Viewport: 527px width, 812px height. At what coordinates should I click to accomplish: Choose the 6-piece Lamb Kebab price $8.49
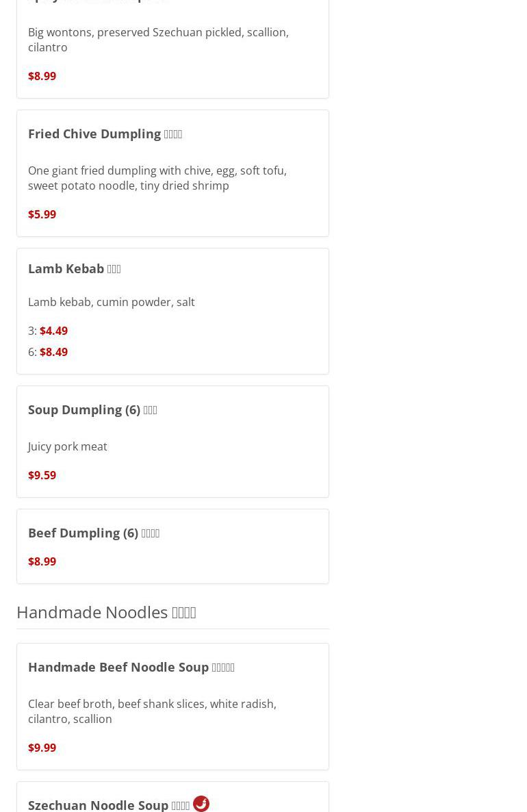tap(53, 352)
